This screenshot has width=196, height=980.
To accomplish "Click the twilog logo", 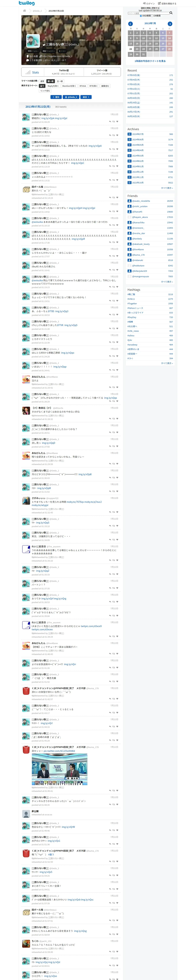I will (x=27, y=3).
